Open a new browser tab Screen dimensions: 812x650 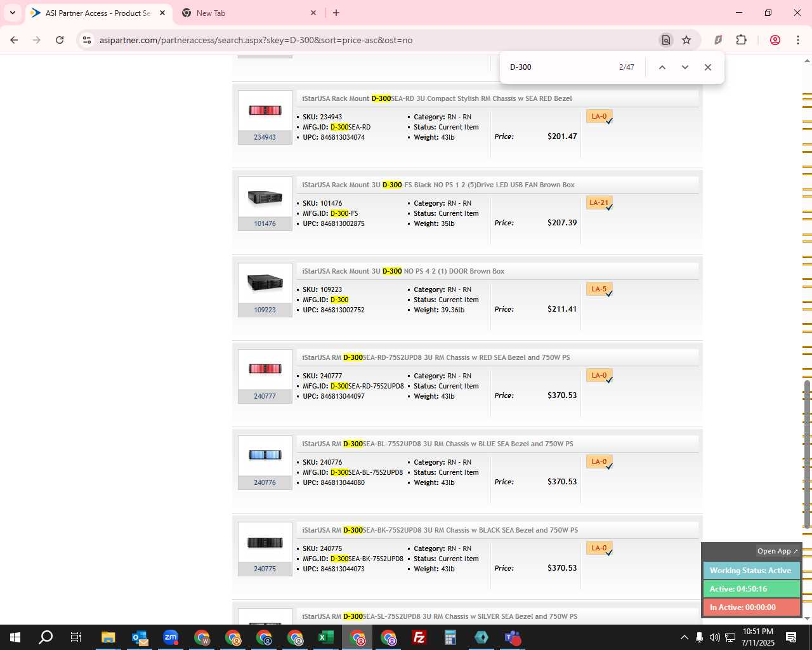point(336,13)
